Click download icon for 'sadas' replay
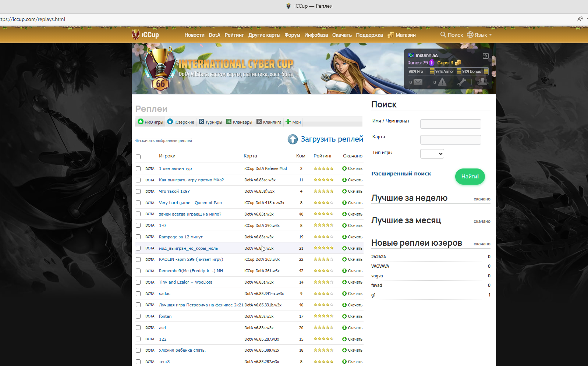Viewport: 588px width, 366px height. 344,294
